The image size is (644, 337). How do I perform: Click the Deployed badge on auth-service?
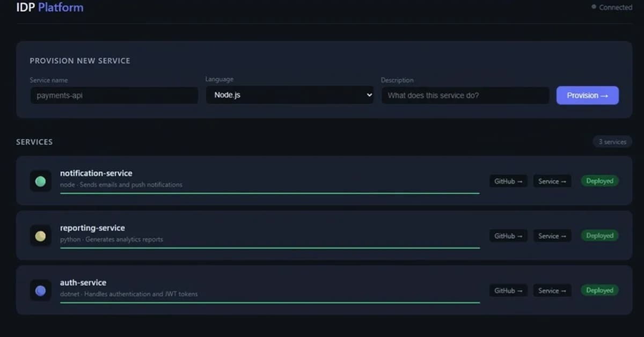click(599, 290)
